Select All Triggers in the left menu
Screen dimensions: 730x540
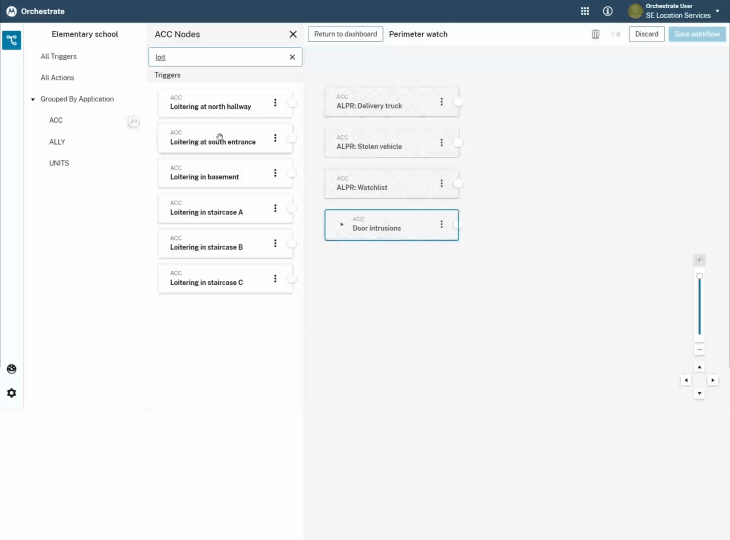[58, 56]
